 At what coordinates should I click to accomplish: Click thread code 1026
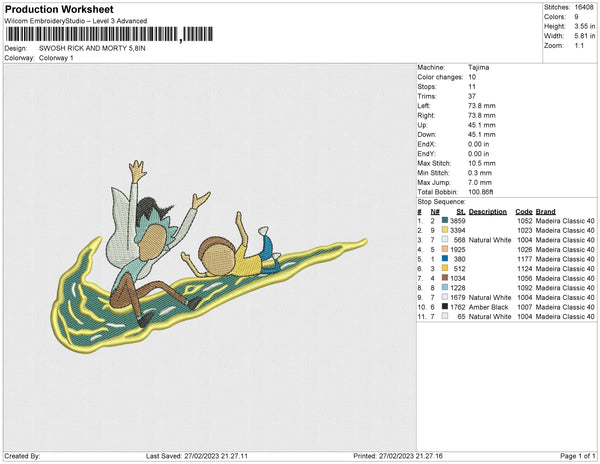coord(525,249)
